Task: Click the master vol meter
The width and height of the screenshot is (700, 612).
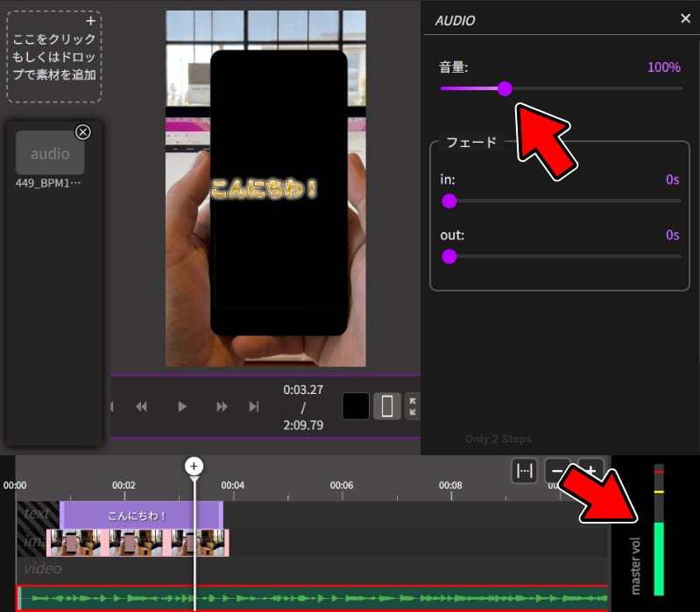Action: [659, 530]
